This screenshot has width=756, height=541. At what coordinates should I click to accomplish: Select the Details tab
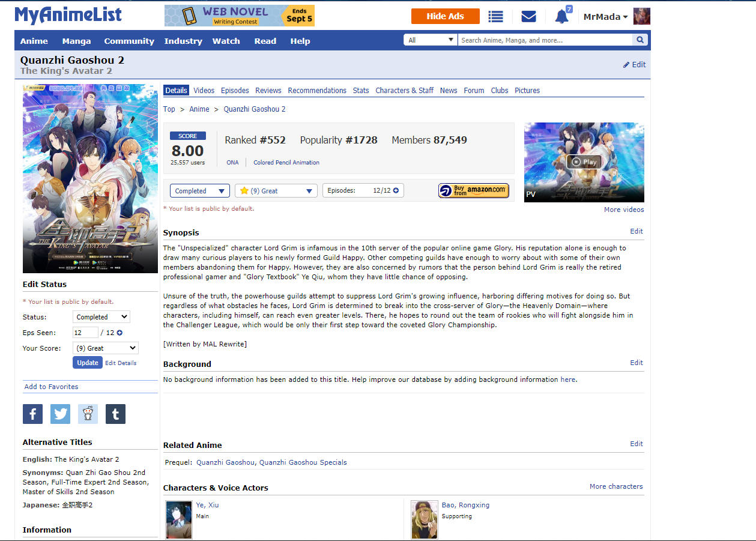(x=176, y=91)
